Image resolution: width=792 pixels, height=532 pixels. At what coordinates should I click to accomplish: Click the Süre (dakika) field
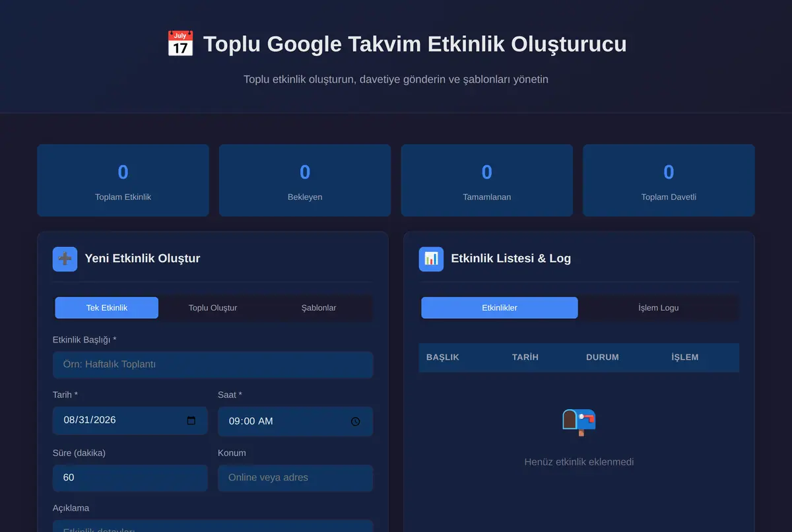click(x=130, y=477)
